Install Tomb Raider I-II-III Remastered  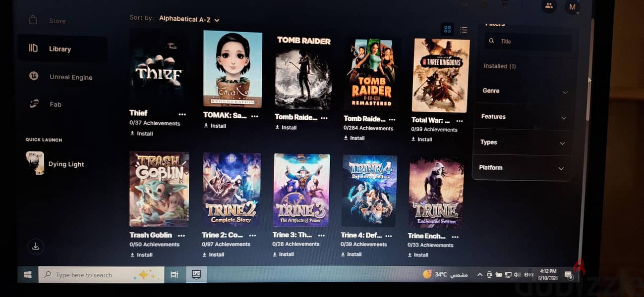point(354,138)
